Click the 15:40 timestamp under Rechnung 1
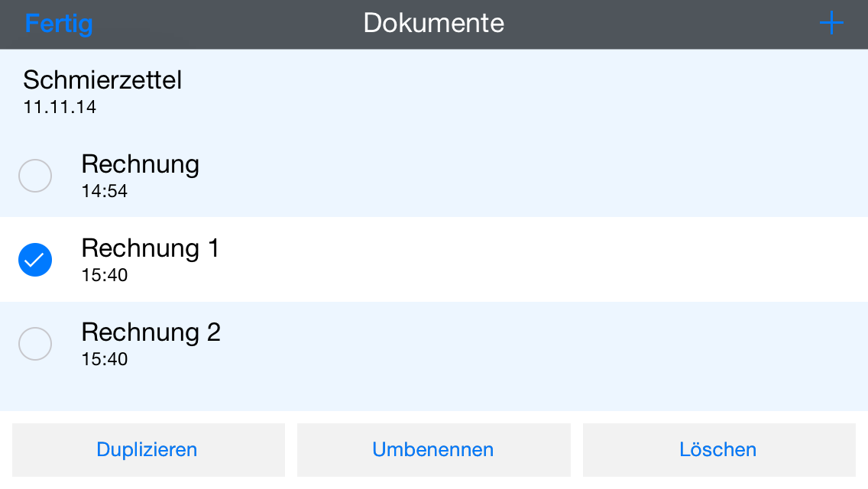 [x=104, y=275]
